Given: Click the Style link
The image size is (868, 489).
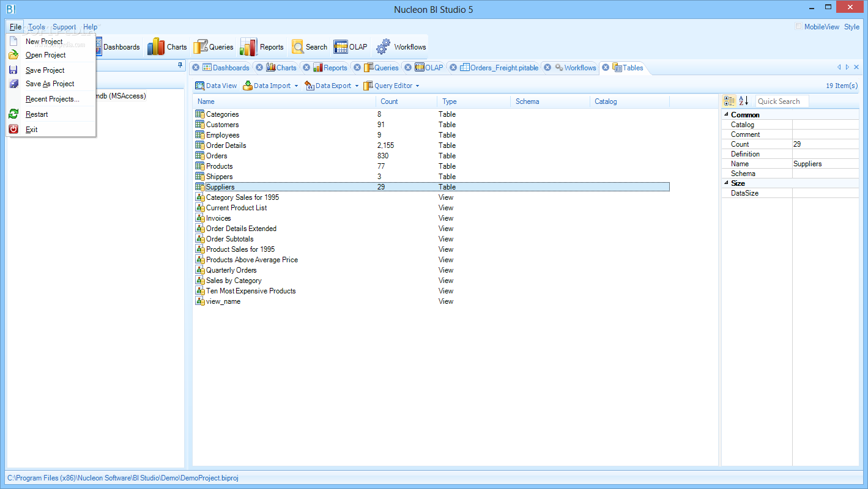Looking at the screenshot, I should click(851, 27).
